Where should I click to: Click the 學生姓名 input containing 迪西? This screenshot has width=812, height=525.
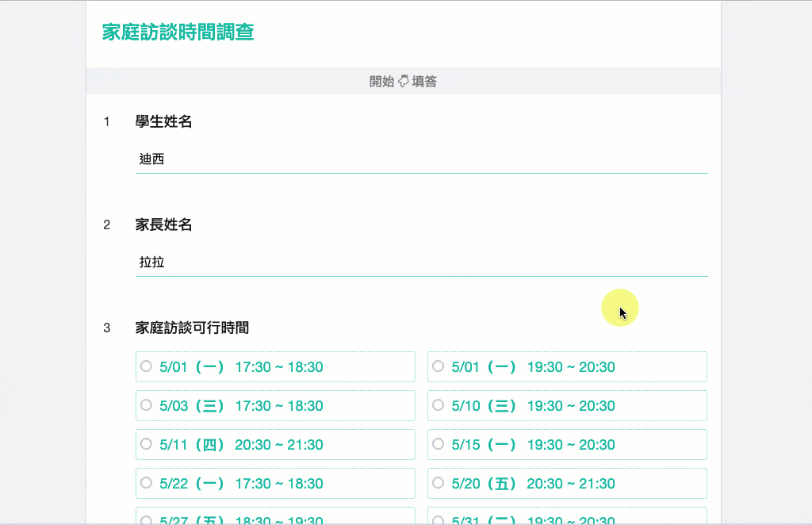pos(421,159)
